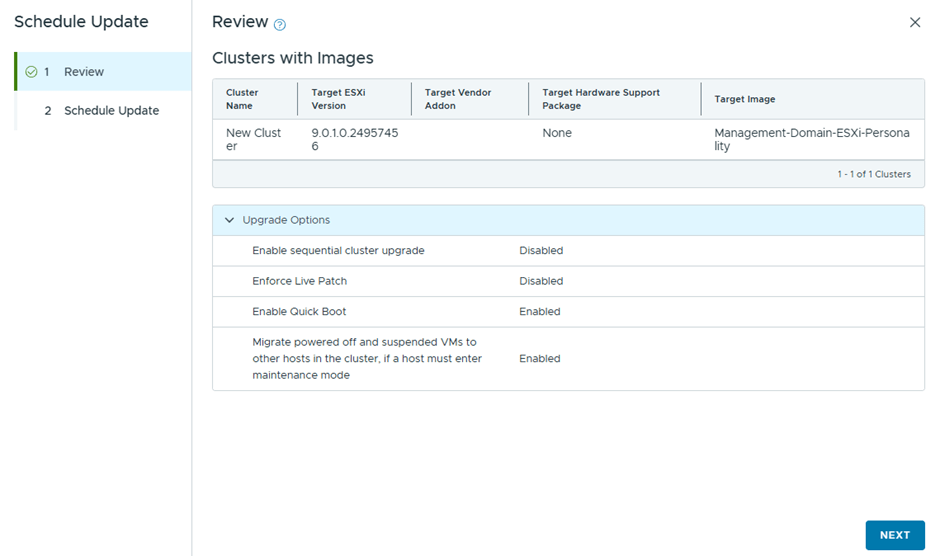Click Target Hardware Support Package header
Viewport: 940px width, 556px height.
pos(601,99)
